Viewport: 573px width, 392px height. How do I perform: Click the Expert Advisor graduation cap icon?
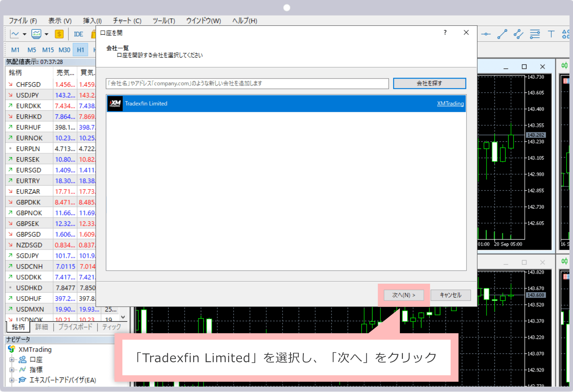pyautogui.click(x=22, y=380)
